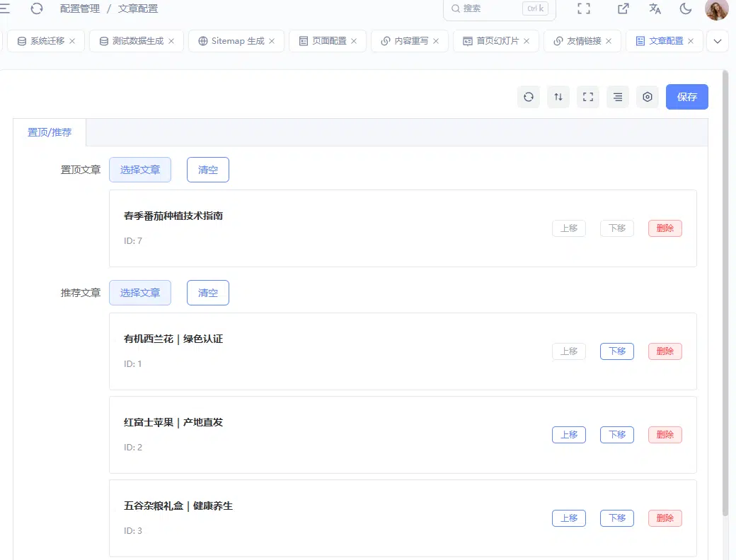Open page in new window icon

(623, 8)
